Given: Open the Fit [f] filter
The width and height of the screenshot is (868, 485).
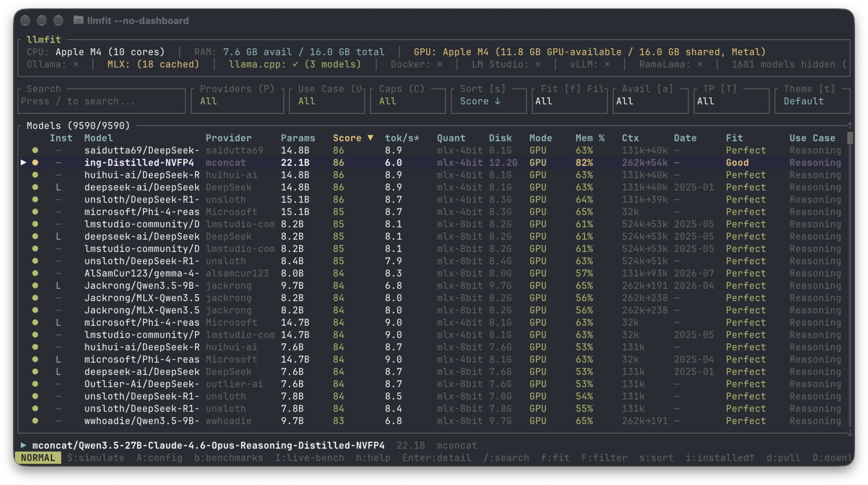Looking at the screenshot, I should coord(570,101).
